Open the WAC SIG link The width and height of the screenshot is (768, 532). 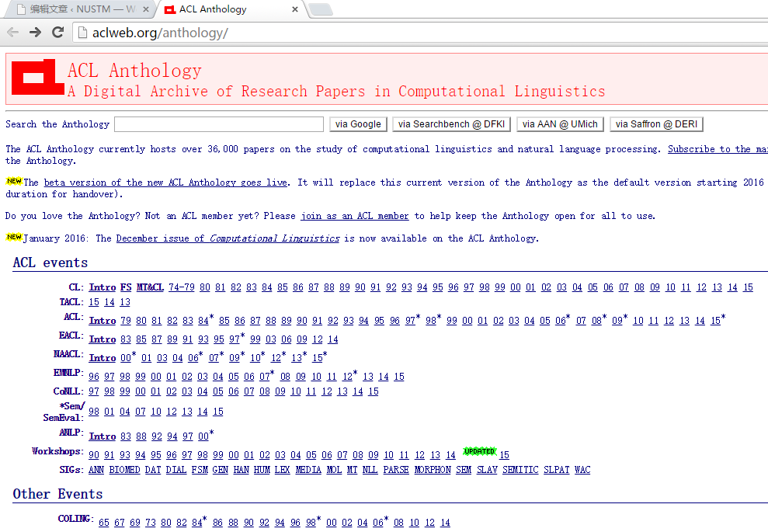coord(582,469)
